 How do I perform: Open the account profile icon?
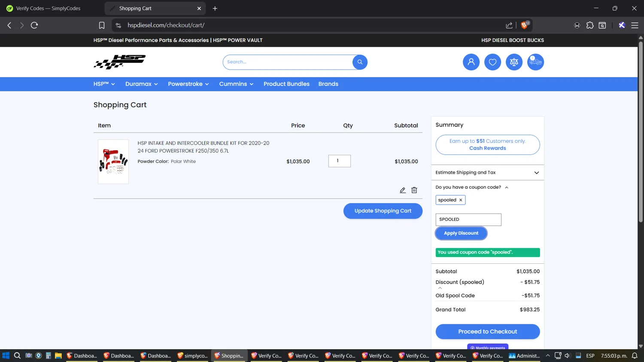tap(471, 62)
